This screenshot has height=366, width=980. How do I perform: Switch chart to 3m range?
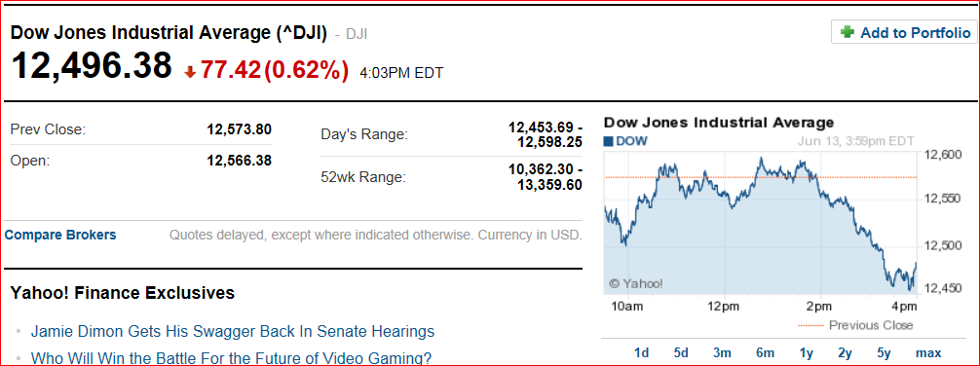[x=722, y=353]
